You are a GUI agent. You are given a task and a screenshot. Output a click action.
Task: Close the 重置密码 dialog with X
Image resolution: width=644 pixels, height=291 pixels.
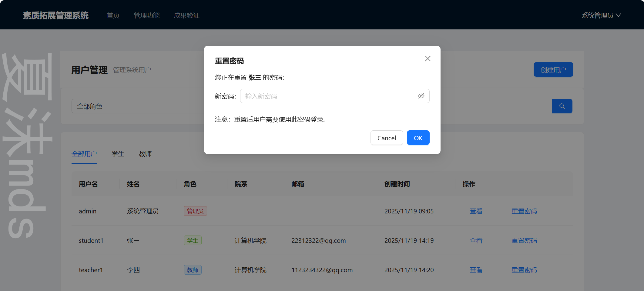[x=428, y=59]
